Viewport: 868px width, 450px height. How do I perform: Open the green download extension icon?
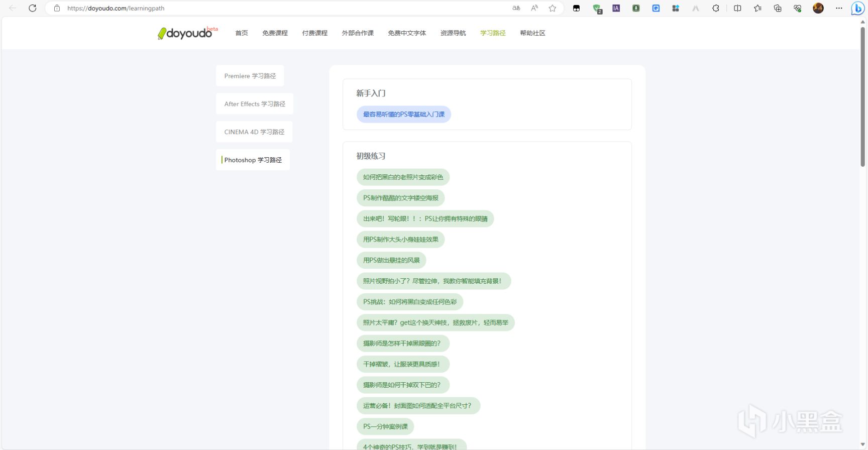(636, 8)
